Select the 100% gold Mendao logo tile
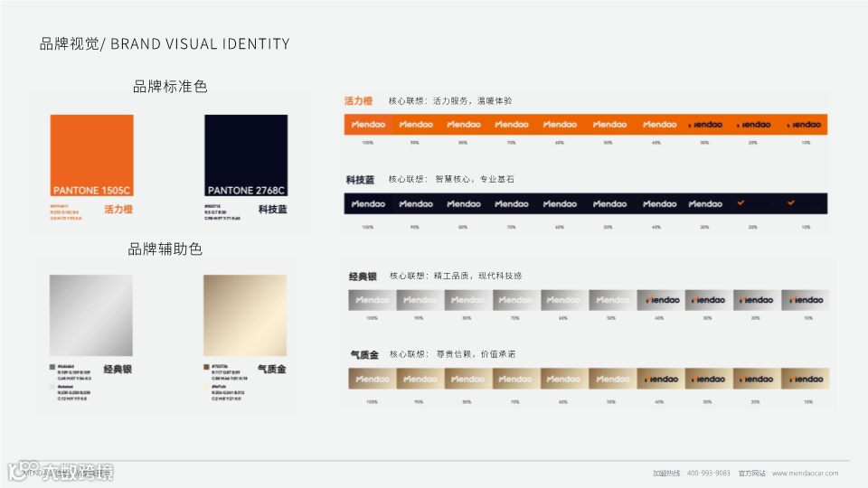The width and height of the screenshot is (868, 488). point(372,379)
